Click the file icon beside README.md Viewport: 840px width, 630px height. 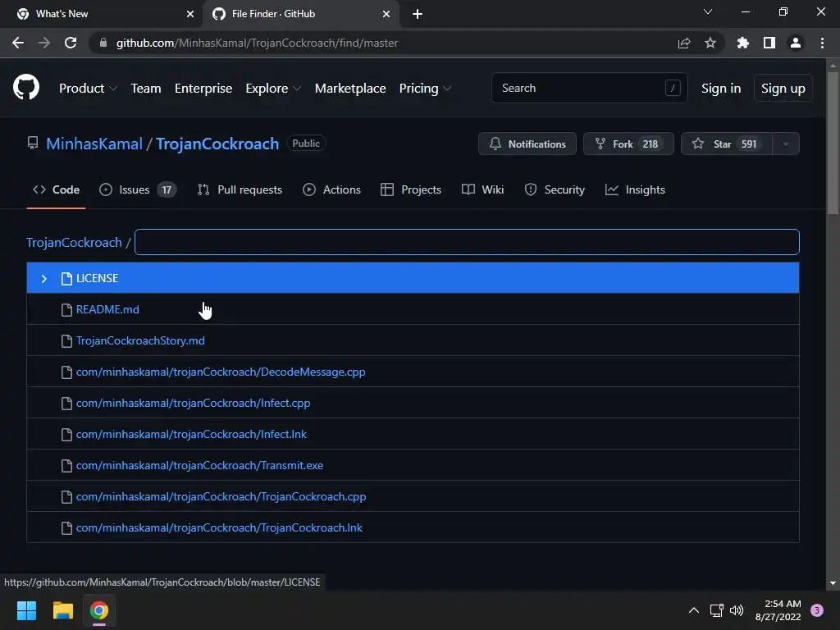[66, 309]
